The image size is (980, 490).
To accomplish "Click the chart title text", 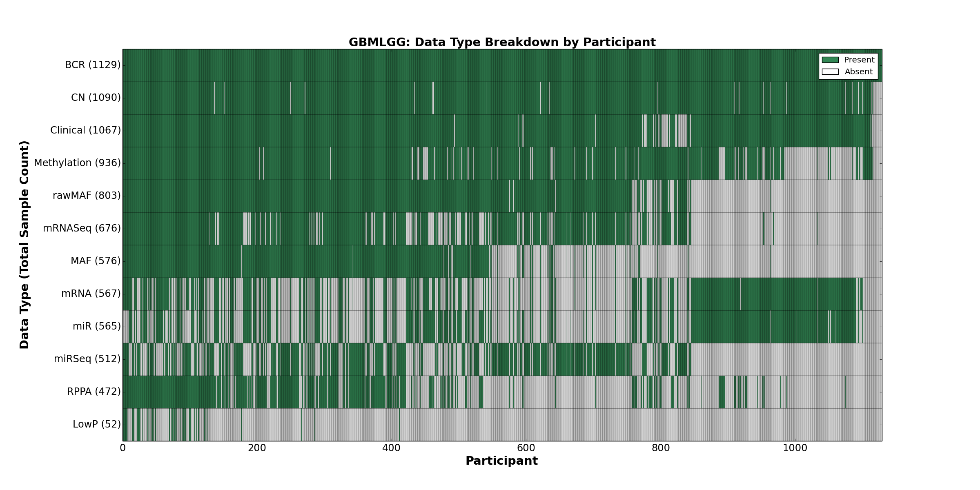I will coord(502,42).
